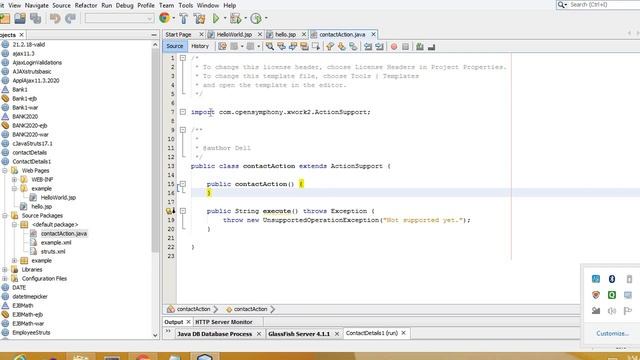Screen dimensions: 640x360
Task: Collapse the import fold at line 7
Action: click(x=183, y=112)
